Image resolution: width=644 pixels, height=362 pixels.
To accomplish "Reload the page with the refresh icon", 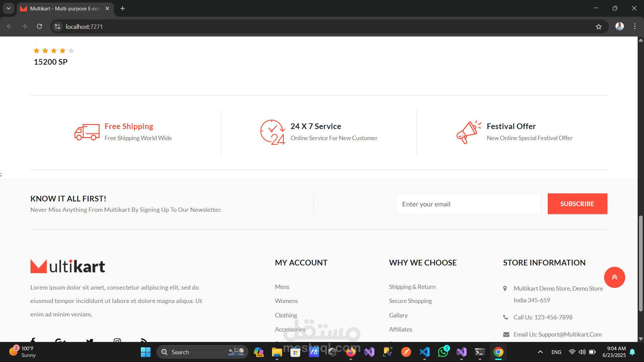I will 39,26.
